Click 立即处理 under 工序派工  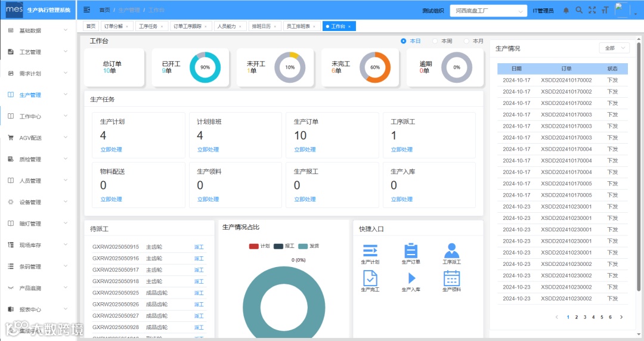[402, 150]
